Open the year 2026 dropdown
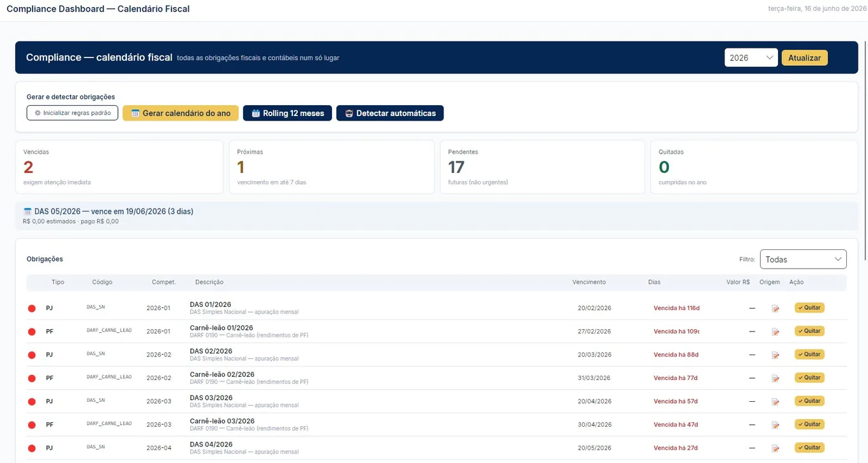Image resolution: width=868 pixels, height=463 pixels. pyautogui.click(x=751, y=57)
